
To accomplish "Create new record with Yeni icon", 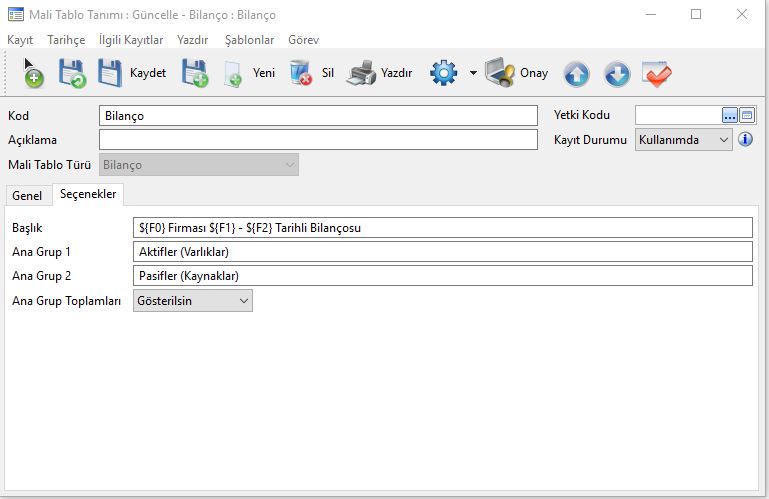I will pos(234,73).
